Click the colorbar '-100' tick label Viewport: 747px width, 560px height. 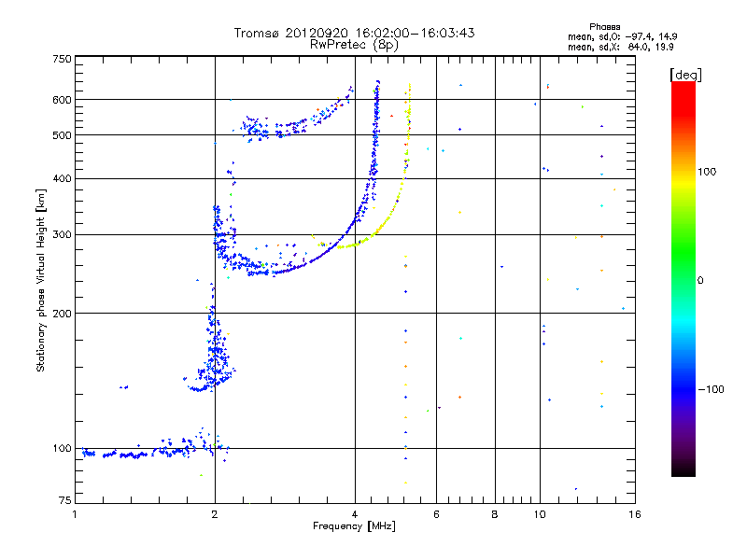(x=712, y=389)
